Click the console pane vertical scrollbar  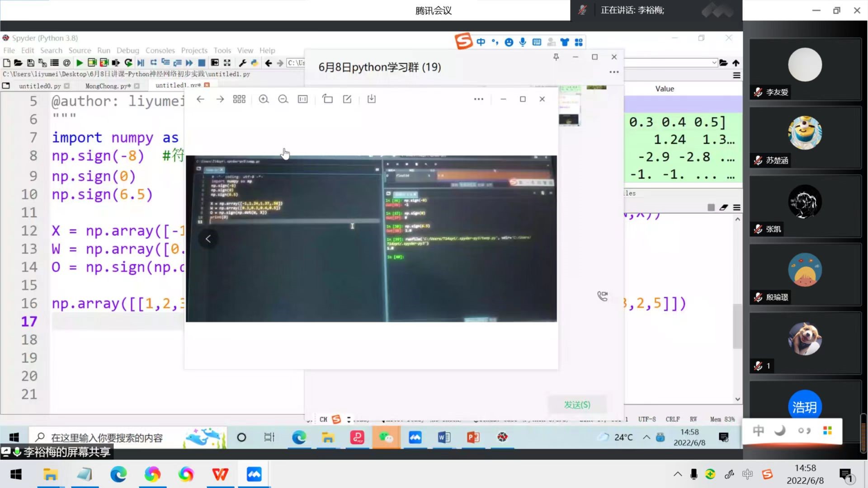click(x=737, y=325)
